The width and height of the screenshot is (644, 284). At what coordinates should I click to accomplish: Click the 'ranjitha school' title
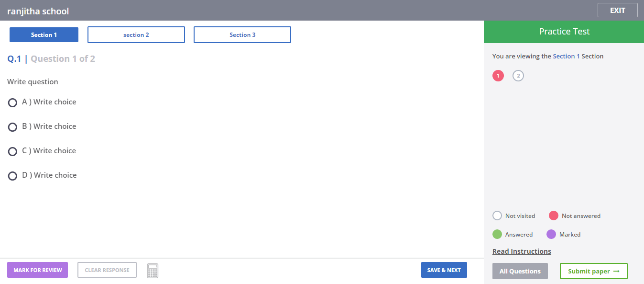click(38, 11)
